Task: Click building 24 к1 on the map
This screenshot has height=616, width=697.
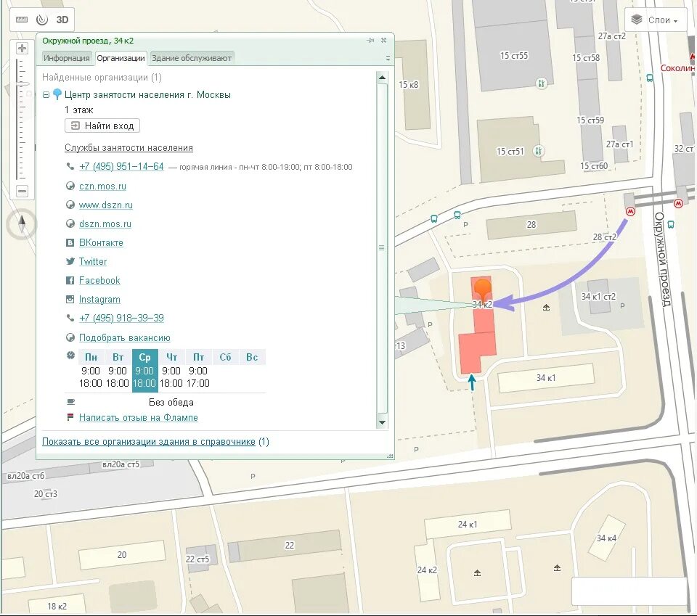Action: 468,524
